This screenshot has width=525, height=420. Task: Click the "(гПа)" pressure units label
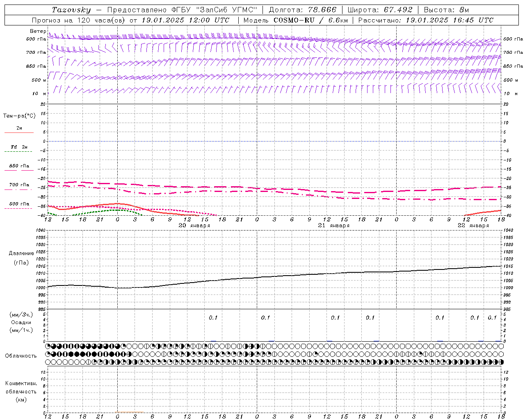[x=21, y=262]
